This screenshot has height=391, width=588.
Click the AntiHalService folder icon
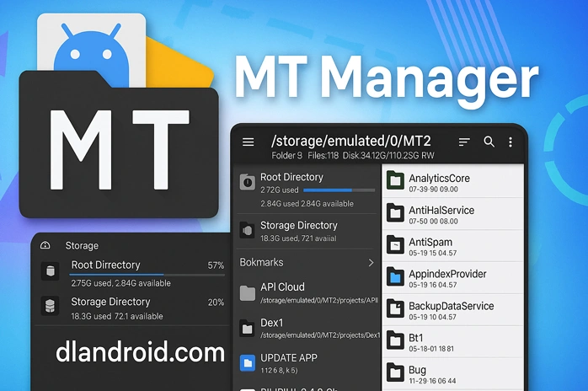coord(395,212)
